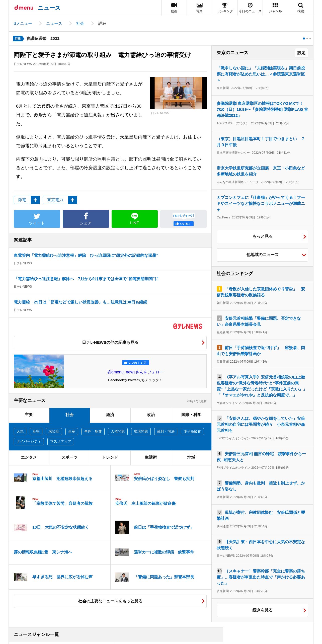
Task: Select the 感染症 subcategory tag
Action: (x=54, y=432)
